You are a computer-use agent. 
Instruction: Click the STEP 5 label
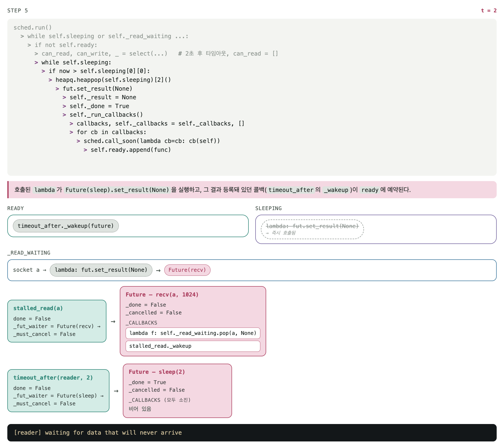[x=17, y=11]
